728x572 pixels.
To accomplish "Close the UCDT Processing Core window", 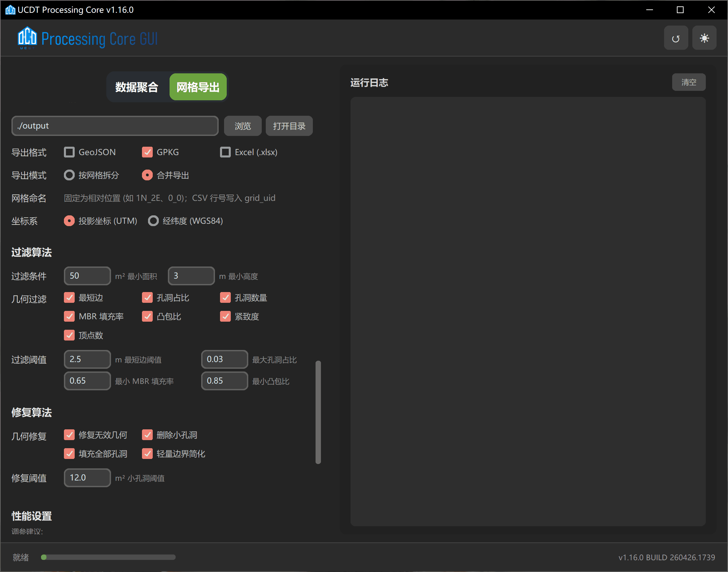I will pyautogui.click(x=711, y=10).
